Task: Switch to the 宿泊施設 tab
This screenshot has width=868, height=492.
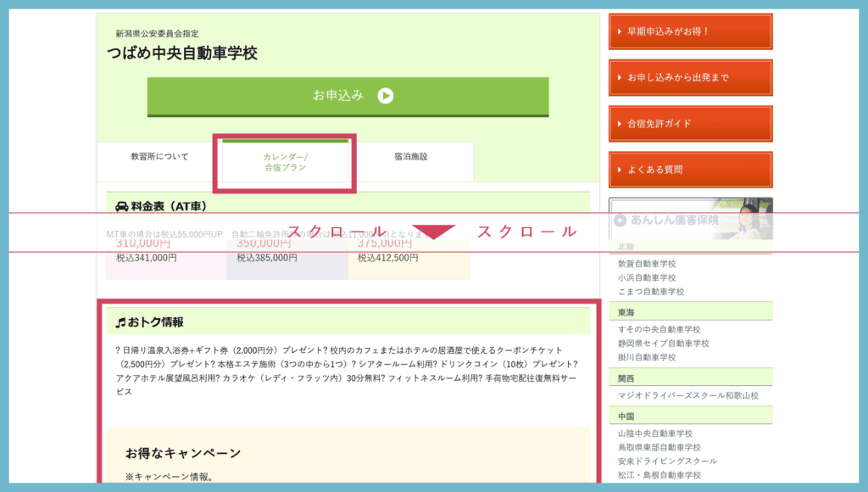Action: click(x=411, y=157)
